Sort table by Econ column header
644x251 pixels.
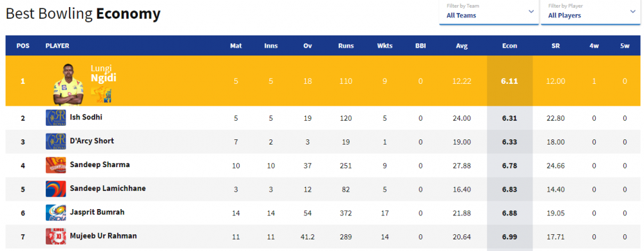coord(509,46)
